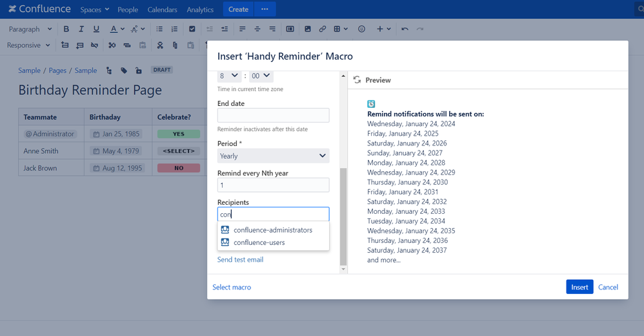Click the Remind every Nth year field
The image size is (644, 336).
click(273, 185)
